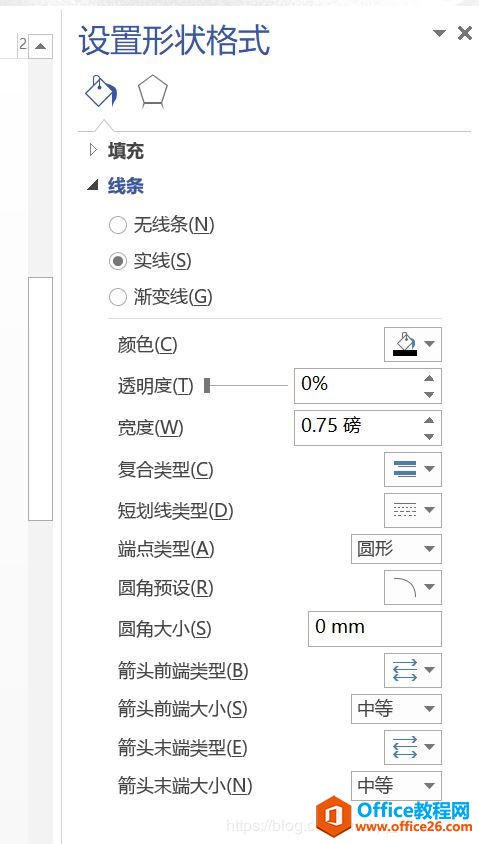Open the begin arrow type (箭头前端类型) picker
Image resolution: width=479 pixels, height=844 pixels.
point(413,670)
